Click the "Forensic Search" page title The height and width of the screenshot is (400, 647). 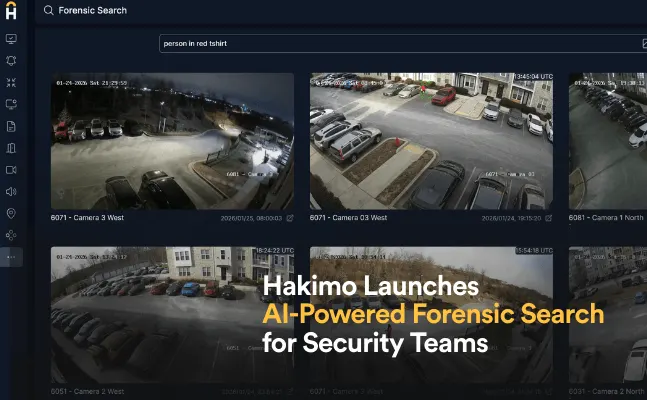[x=92, y=10]
